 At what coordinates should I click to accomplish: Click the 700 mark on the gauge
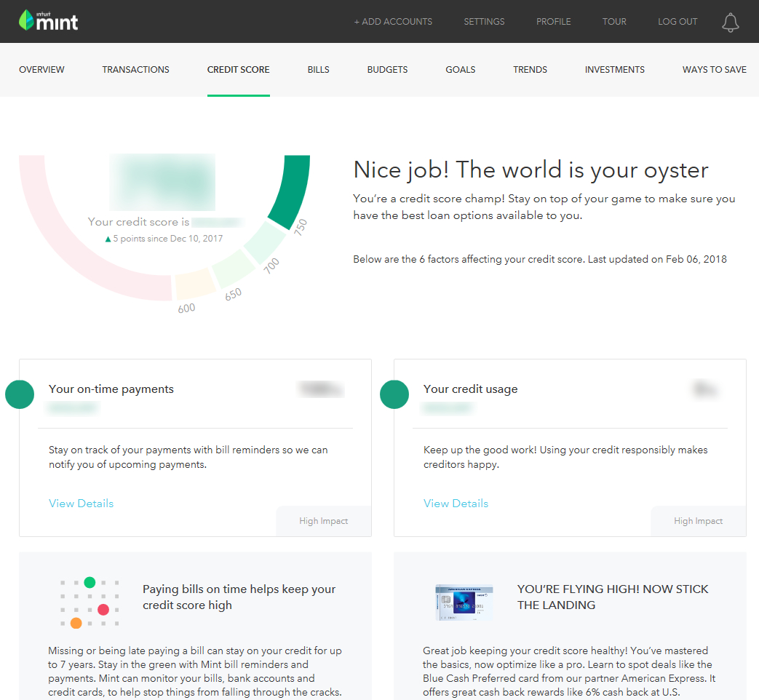(x=271, y=266)
